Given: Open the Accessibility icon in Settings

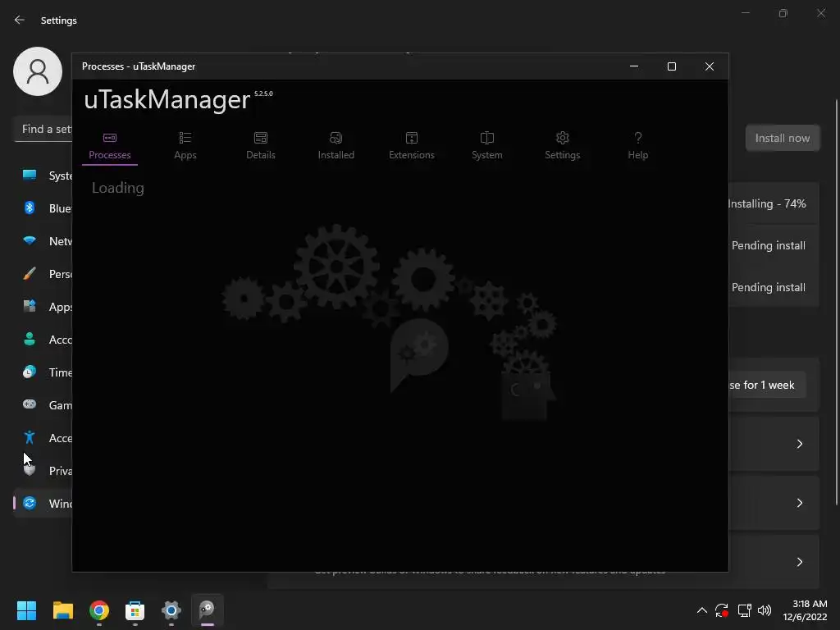Looking at the screenshot, I should point(30,438).
